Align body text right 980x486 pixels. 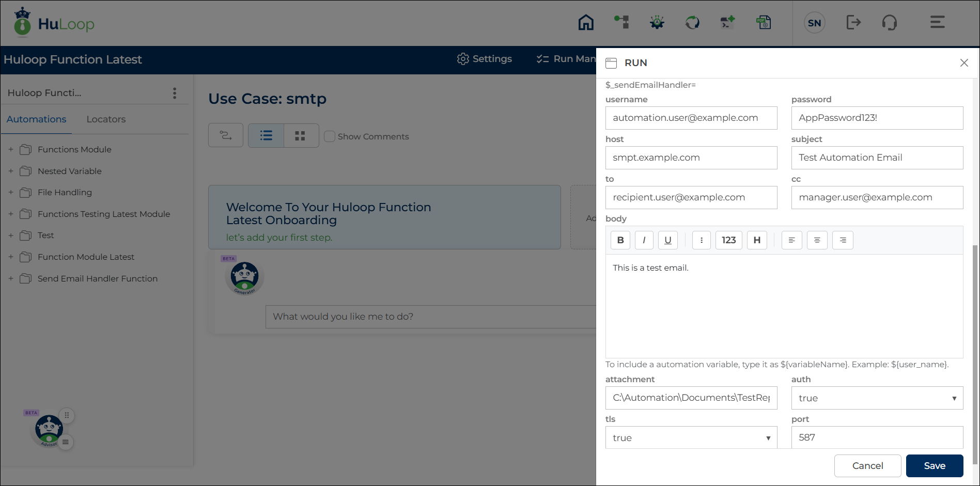(x=843, y=240)
